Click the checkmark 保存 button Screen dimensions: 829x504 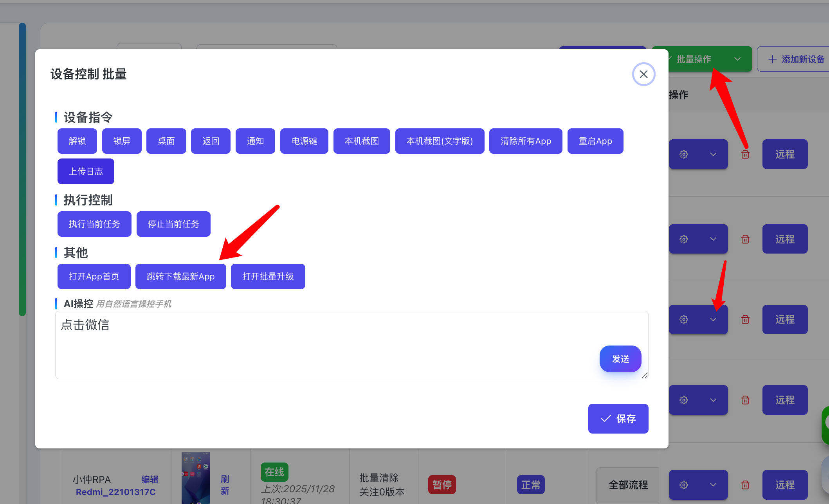click(x=618, y=419)
